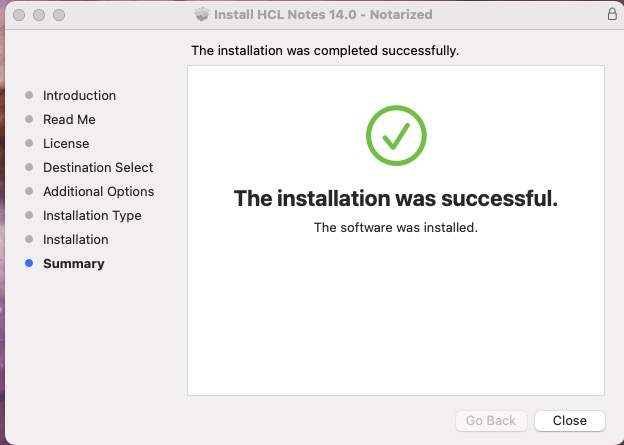The image size is (624, 445).
Task: Click the Go Back button
Action: (491, 421)
